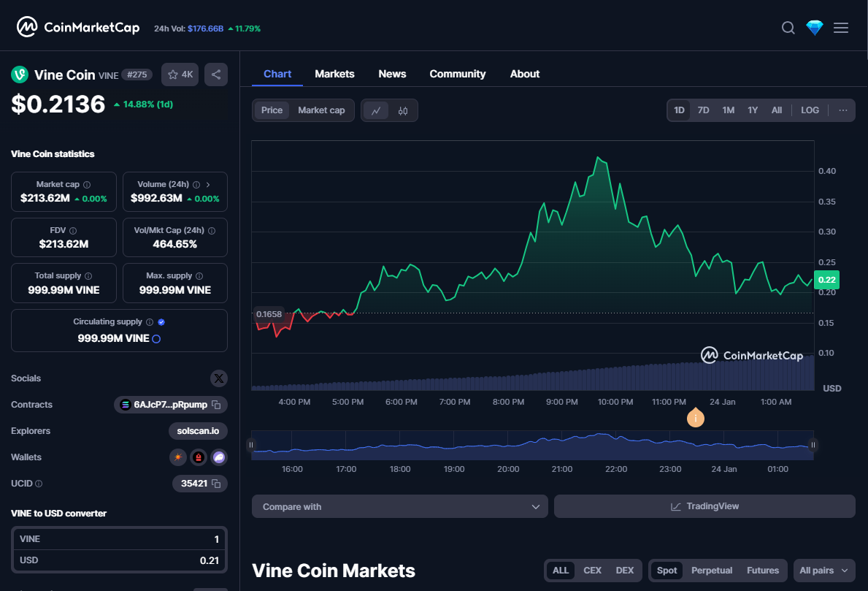The image size is (868, 591).
Task: Click the search icon in the top bar
Action: [x=788, y=28]
